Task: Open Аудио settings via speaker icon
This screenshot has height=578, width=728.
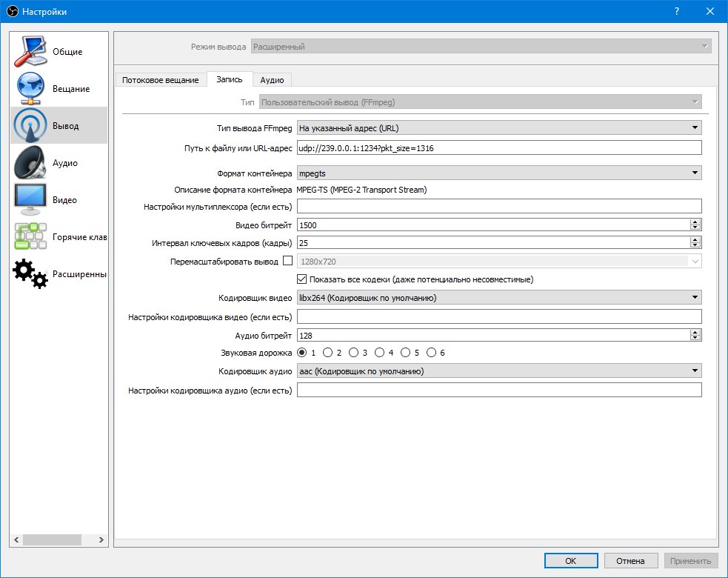Action: coord(30,163)
